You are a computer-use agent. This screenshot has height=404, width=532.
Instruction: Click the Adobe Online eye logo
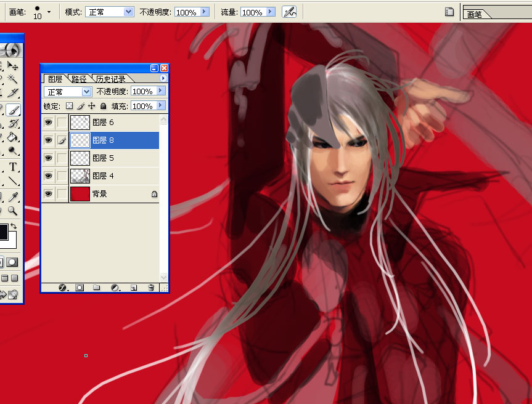(x=11, y=50)
